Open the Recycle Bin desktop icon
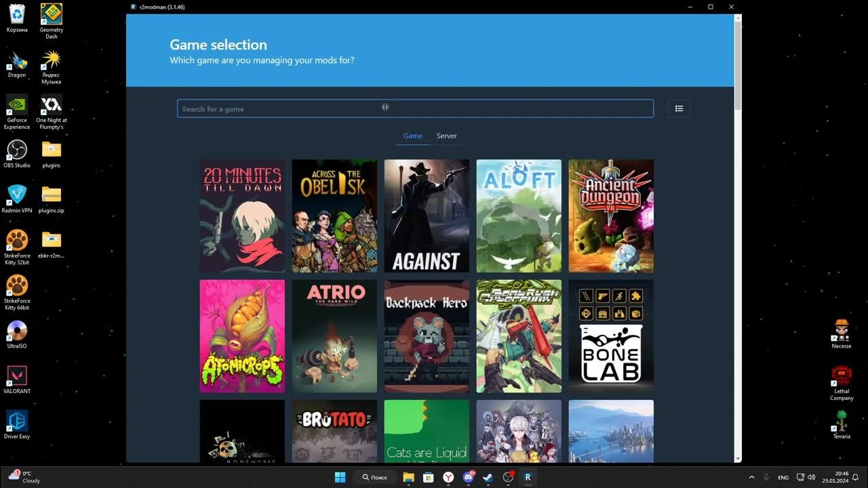 click(17, 18)
